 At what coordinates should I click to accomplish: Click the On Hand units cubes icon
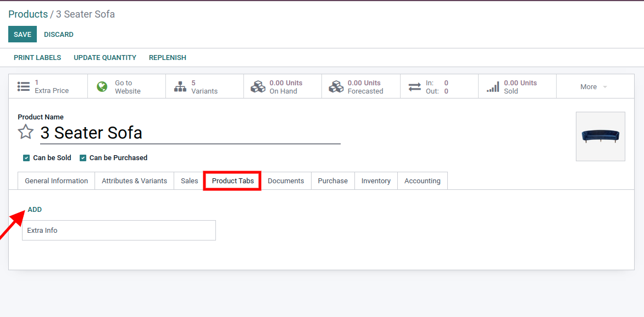pos(258,86)
